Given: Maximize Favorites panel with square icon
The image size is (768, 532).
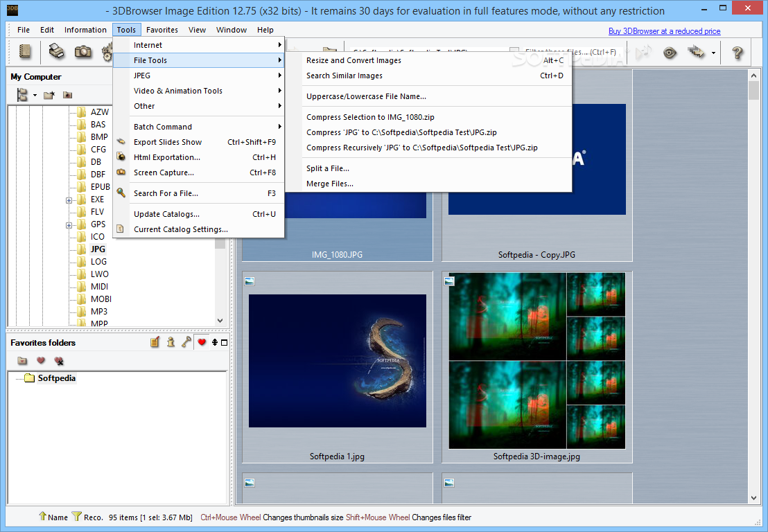Looking at the screenshot, I should (225, 343).
